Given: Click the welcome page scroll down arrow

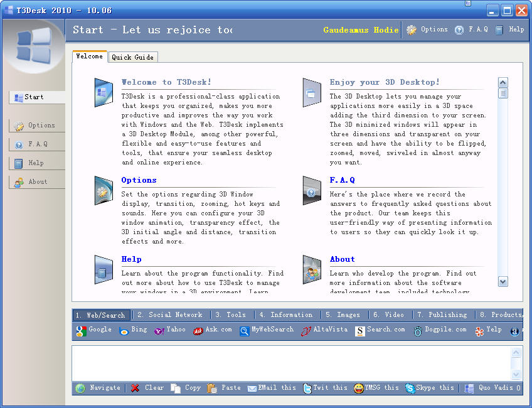Looking at the screenshot, I should point(503,281).
